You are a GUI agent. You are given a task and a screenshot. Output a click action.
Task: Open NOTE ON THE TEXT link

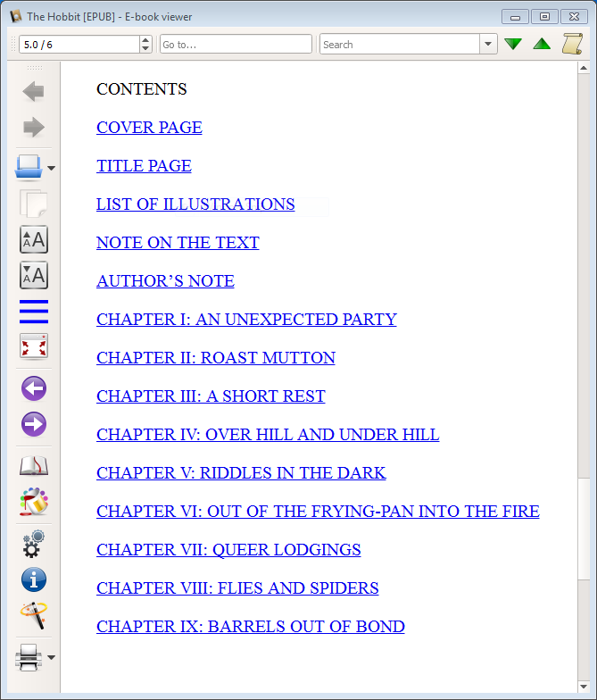tap(178, 243)
